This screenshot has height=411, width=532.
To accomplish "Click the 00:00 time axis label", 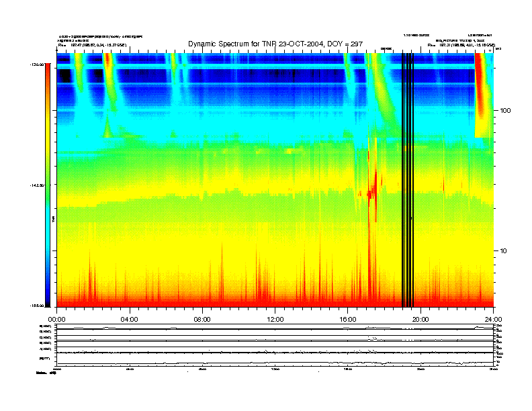I will coord(56,320).
